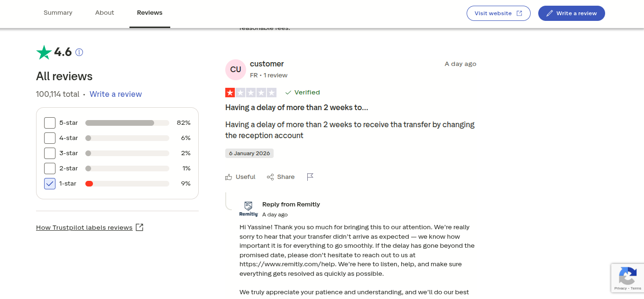The width and height of the screenshot is (644, 299).
Task: Click the thumbs-up Useful icon
Action: tap(229, 177)
